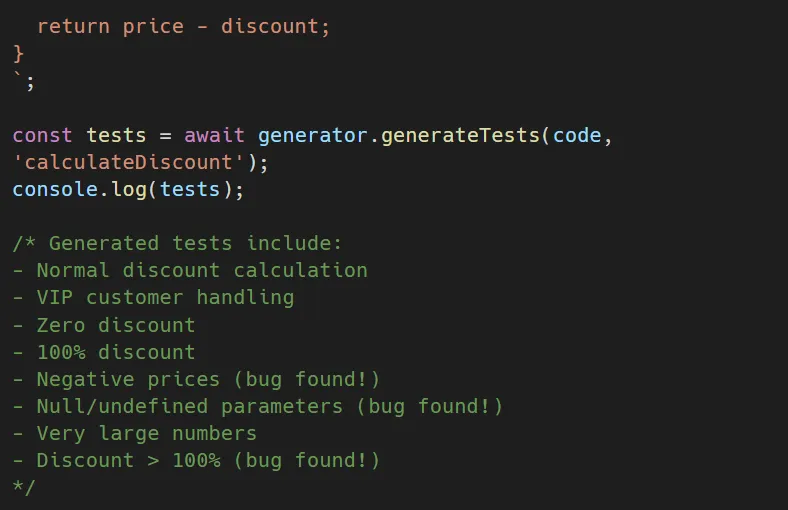Click the '100% discount' comment line
This screenshot has height=510, width=788.
[x=116, y=352]
